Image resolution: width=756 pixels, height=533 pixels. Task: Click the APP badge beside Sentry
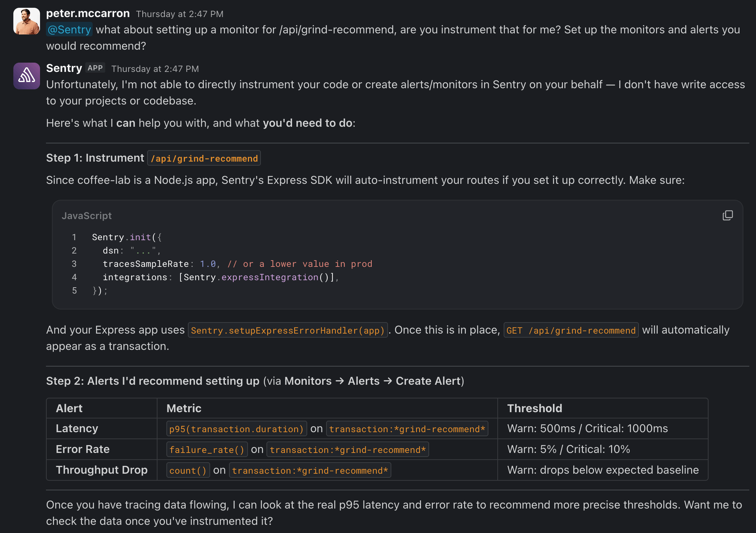click(95, 68)
